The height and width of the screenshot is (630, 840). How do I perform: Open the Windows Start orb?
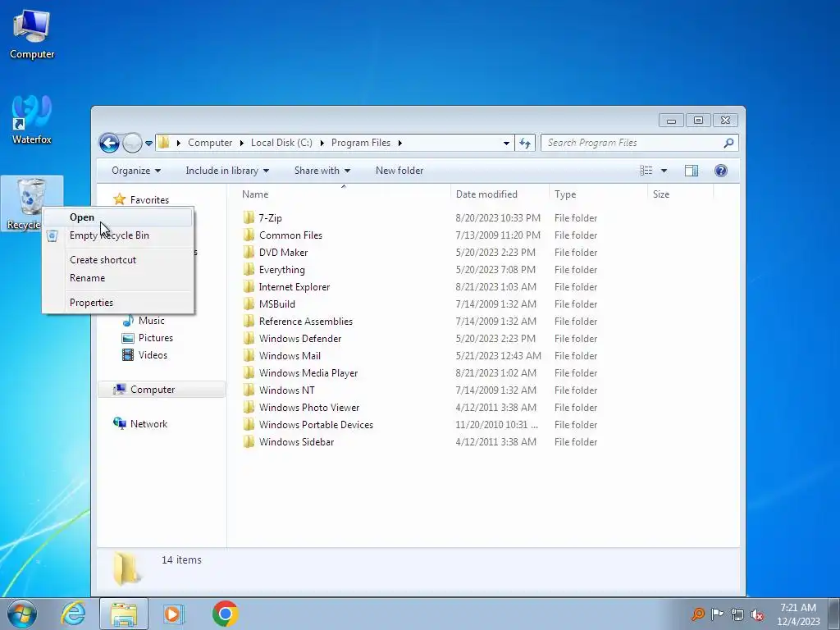pyautogui.click(x=22, y=614)
